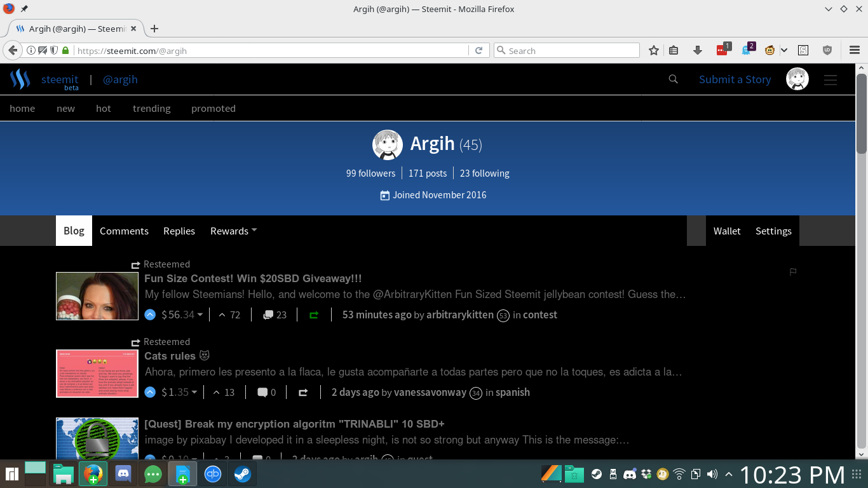Open the user avatar in the header
The image size is (868, 488).
tap(797, 79)
